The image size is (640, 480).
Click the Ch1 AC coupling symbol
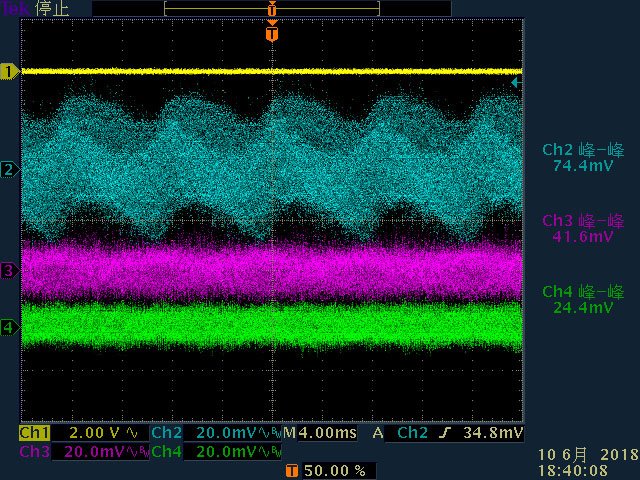tap(132, 433)
